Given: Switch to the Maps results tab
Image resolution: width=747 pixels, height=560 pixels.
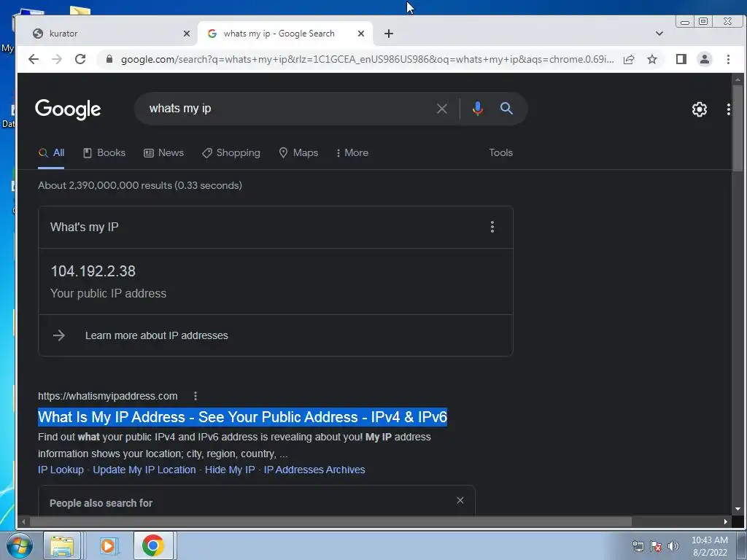Looking at the screenshot, I should [298, 153].
